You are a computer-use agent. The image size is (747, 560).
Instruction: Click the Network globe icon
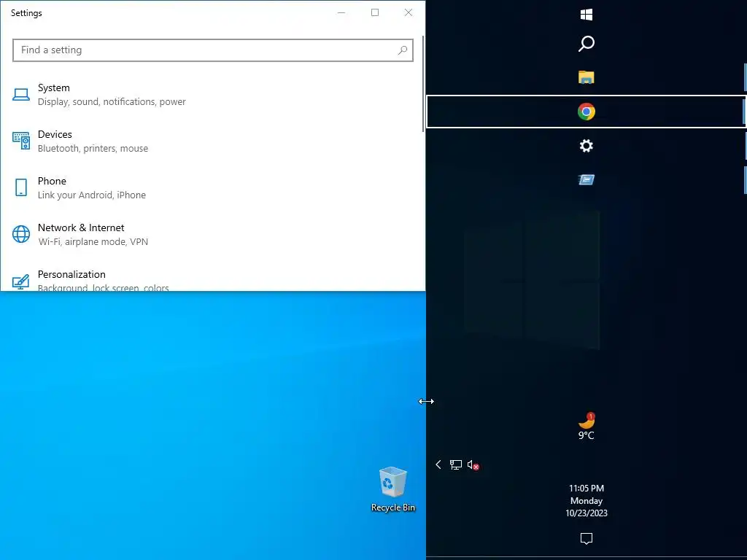point(21,234)
